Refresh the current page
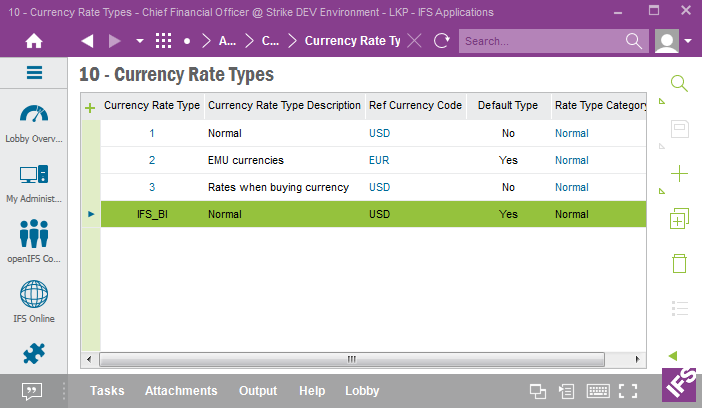The width and height of the screenshot is (702, 408). 441,41
